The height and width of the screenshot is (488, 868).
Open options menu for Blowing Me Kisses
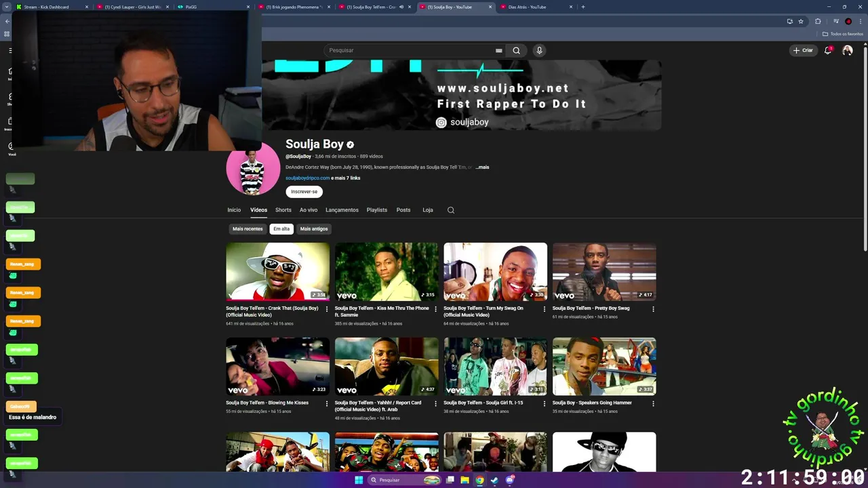tap(327, 404)
